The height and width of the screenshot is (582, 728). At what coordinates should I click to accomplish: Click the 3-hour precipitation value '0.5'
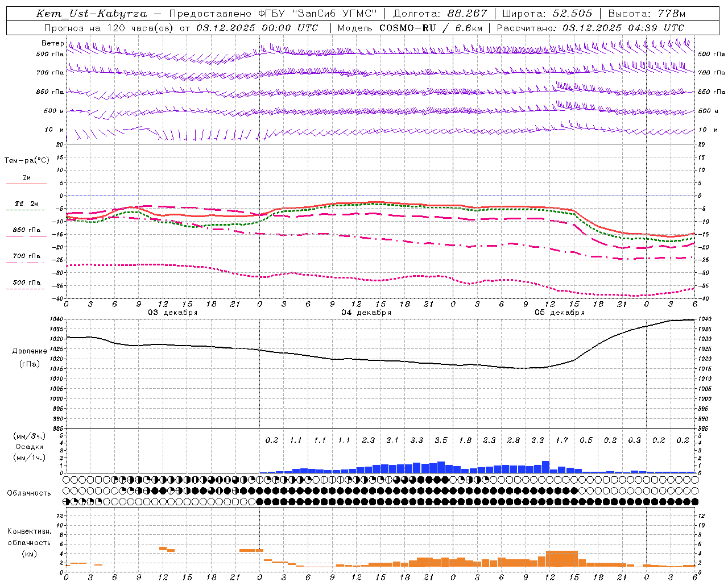click(586, 440)
